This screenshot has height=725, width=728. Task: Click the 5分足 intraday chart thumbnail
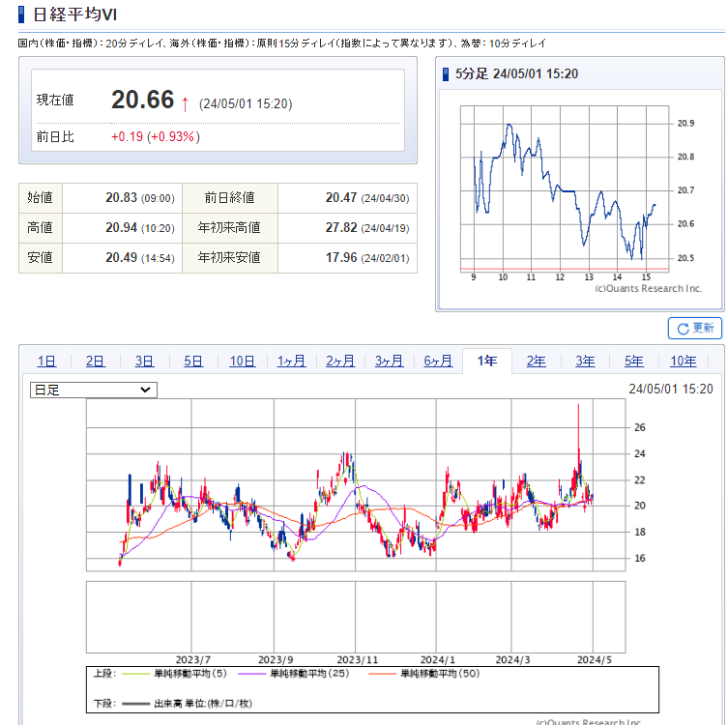pyautogui.click(x=564, y=193)
